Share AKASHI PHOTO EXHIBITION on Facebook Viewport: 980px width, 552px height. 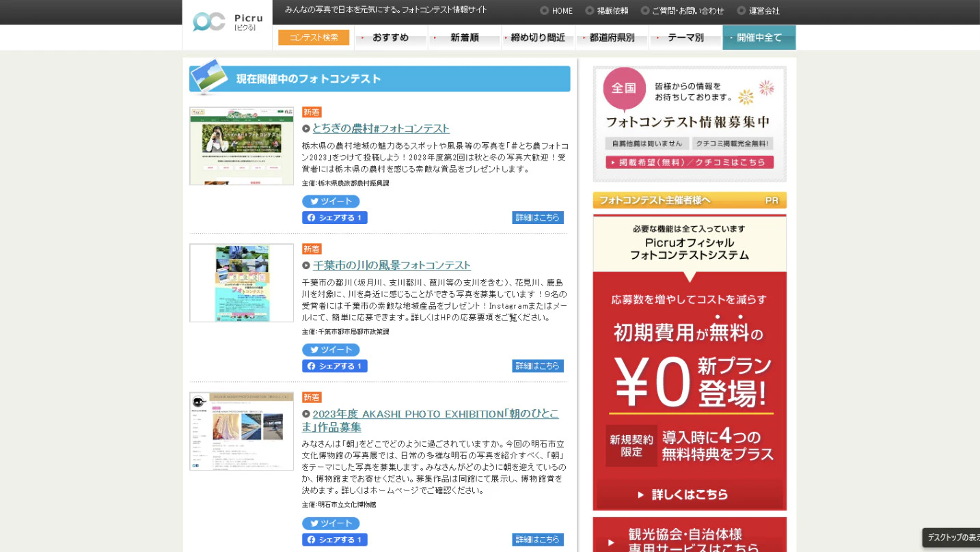click(335, 540)
